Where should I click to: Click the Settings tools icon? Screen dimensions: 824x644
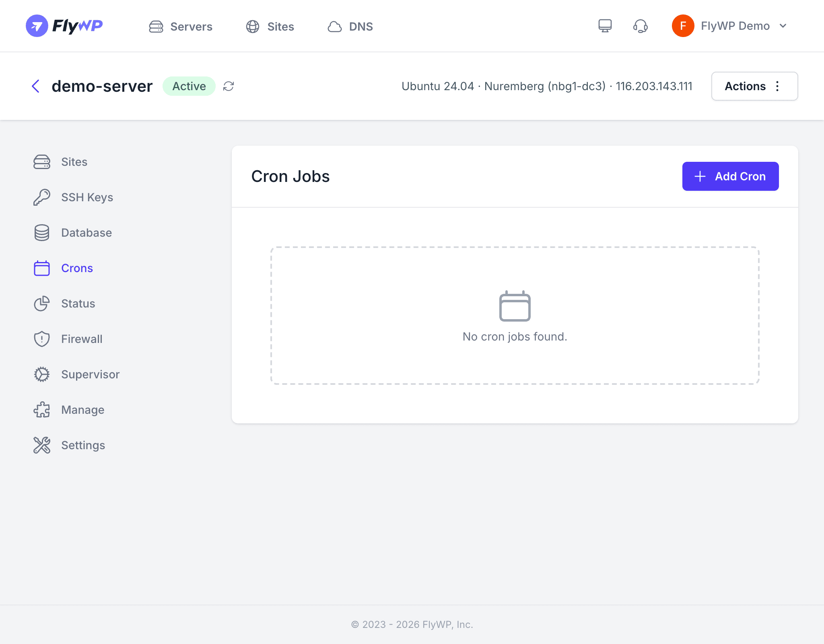(42, 445)
